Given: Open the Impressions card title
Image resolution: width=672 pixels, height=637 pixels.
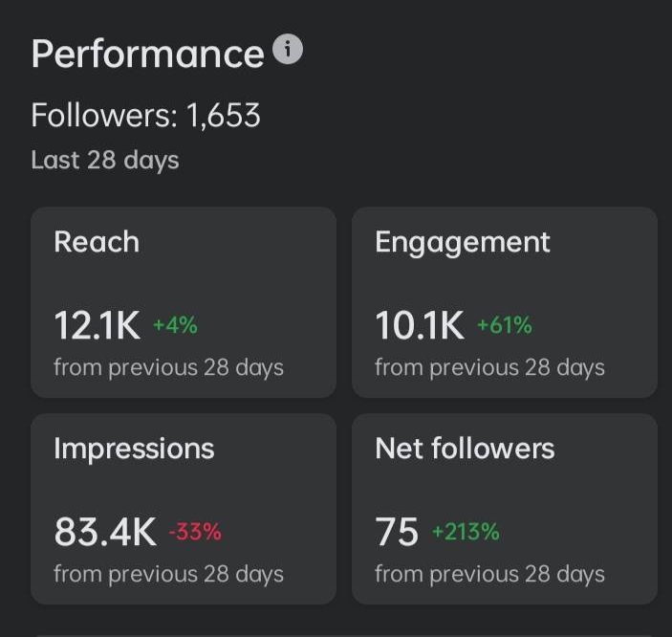Looking at the screenshot, I should (x=134, y=449).
